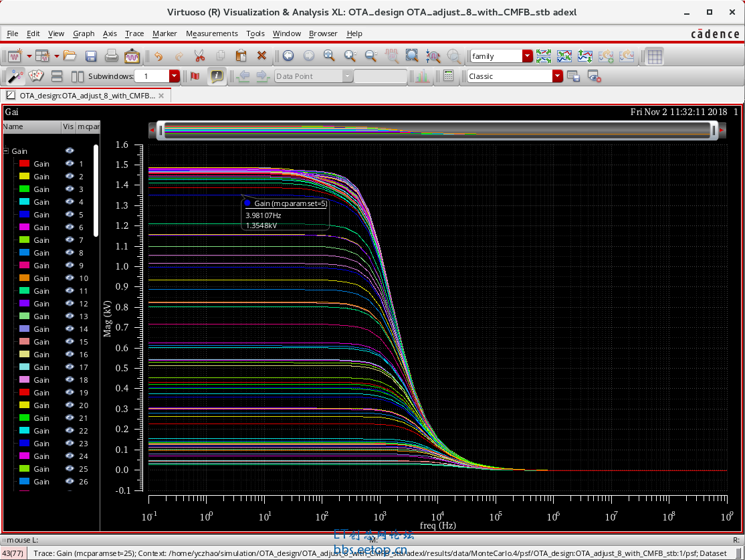Toggle visibility of Gain trace 23
Screen dimensions: 745x560
click(x=70, y=444)
